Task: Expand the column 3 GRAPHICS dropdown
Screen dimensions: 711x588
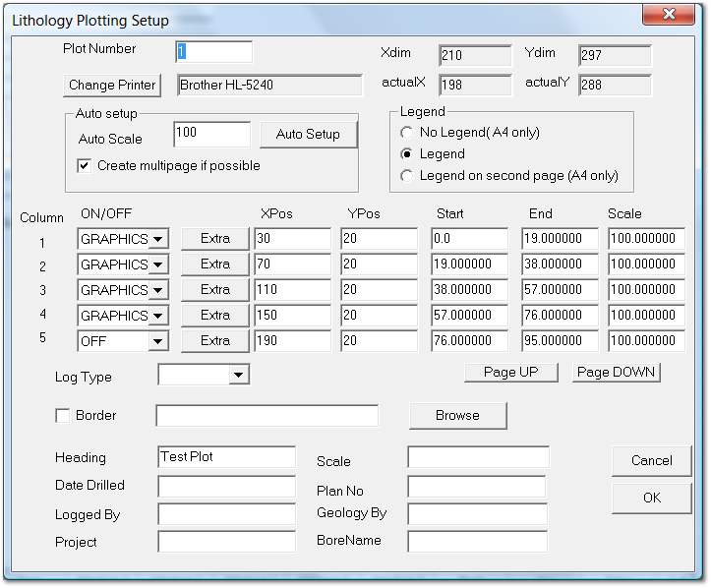Action: point(158,290)
